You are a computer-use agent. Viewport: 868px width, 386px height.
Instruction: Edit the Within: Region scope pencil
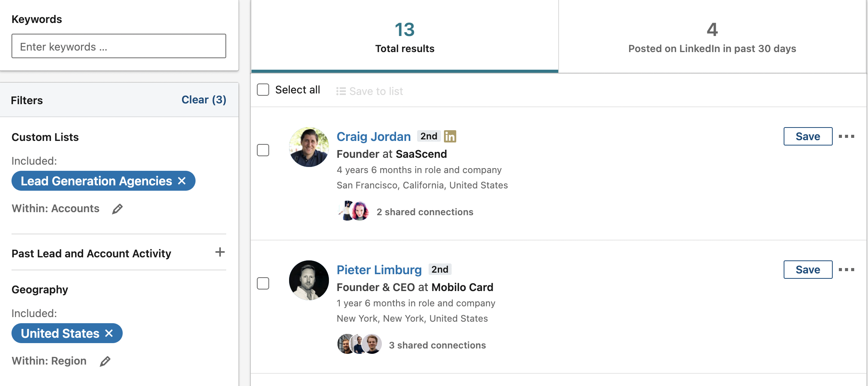click(105, 361)
